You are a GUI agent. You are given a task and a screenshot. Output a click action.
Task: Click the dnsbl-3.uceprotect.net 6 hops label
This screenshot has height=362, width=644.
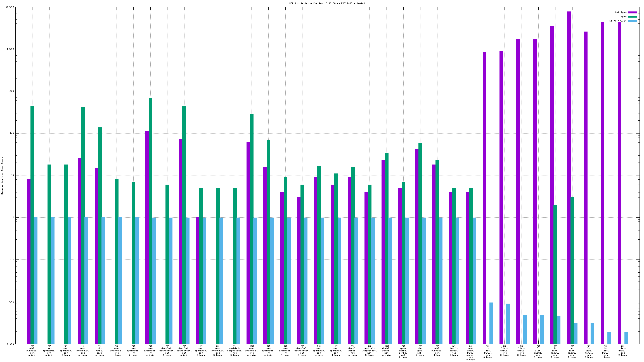tap(302, 351)
